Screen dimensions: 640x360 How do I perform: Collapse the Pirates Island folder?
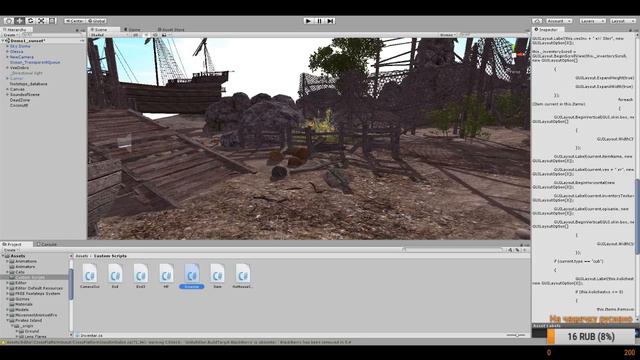(7, 320)
